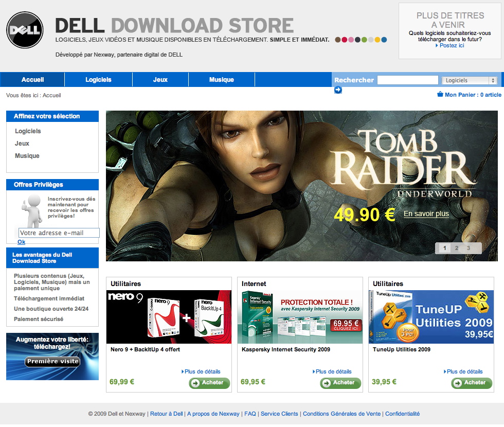Click the Nero 9 + BackItUp 4 offert title

145,349
